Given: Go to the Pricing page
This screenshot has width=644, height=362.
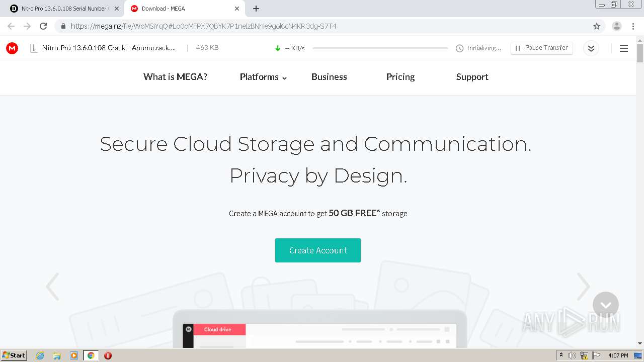Looking at the screenshot, I should pyautogui.click(x=400, y=77).
